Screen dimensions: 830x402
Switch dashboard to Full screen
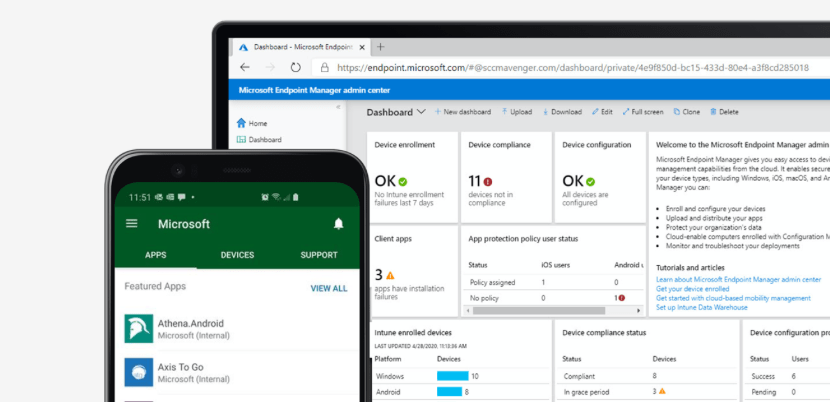point(643,112)
